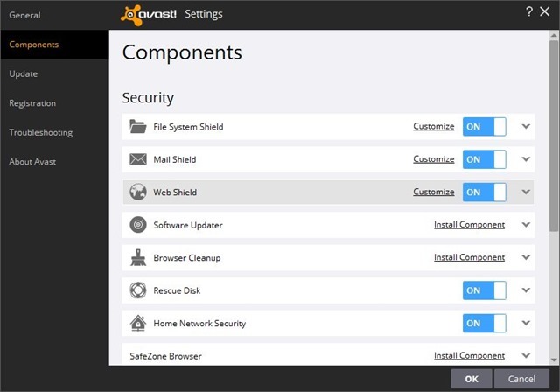Click the Mail Shield envelope icon
The height and width of the screenshot is (392, 560).
(x=137, y=159)
